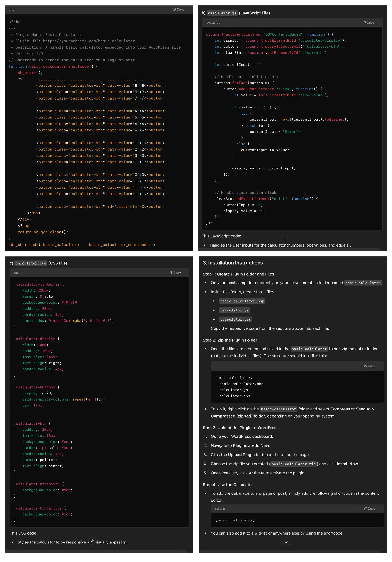Click the [basic_calculator] shortcode text
Viewport: 392px width, 562px height.
(x=235, y=520)
